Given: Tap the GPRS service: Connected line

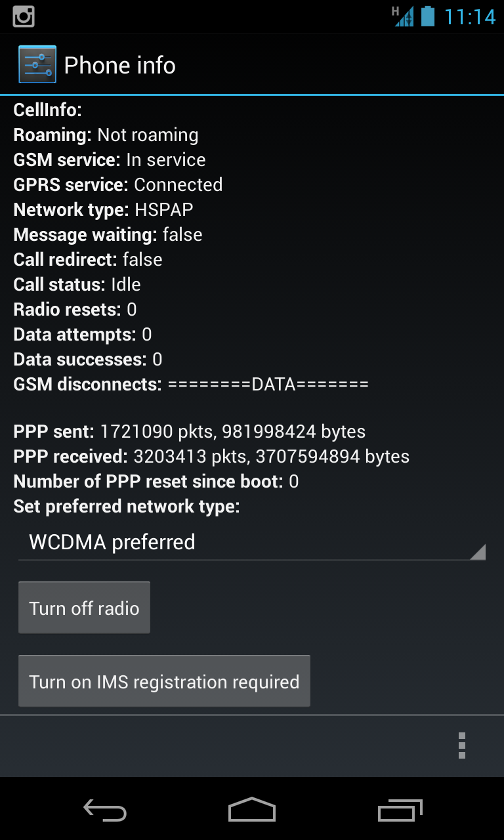Looking at the screenshot, I should click(x=118, y=185).
